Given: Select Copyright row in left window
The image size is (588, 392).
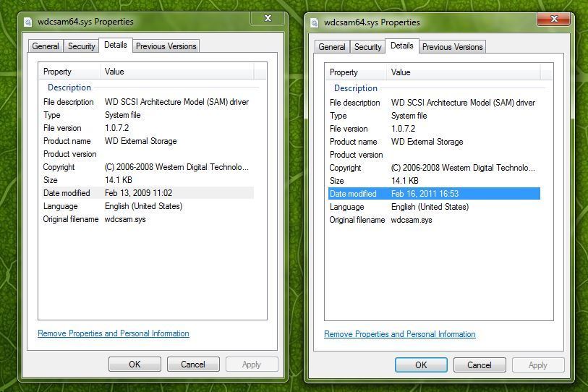Looking at the screenshot, I should pyautogui.click(x=148, y=167).
